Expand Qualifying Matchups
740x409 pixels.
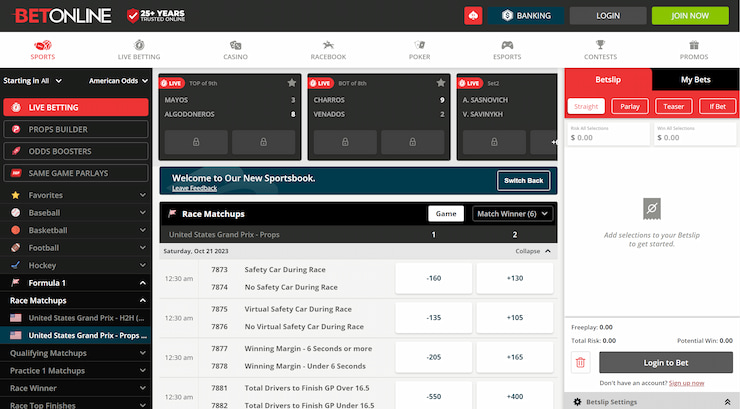[76, 353]
